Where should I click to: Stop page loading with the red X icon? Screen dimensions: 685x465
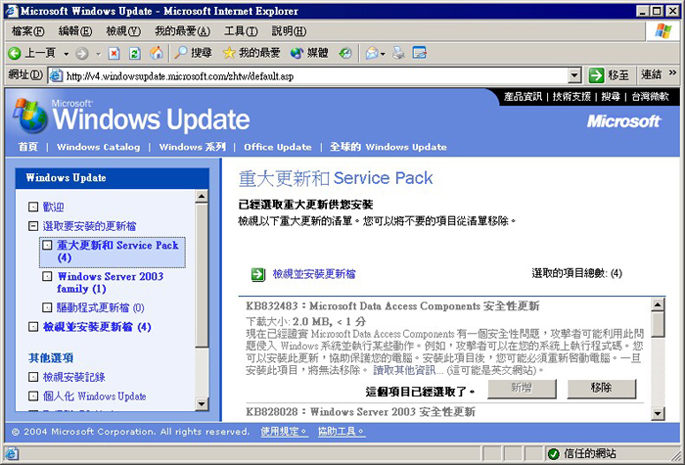click(114, 53)
